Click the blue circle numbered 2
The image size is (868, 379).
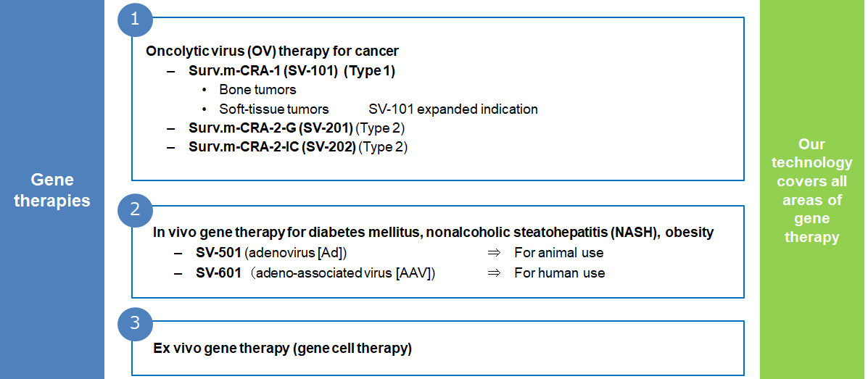pos(135,209)
